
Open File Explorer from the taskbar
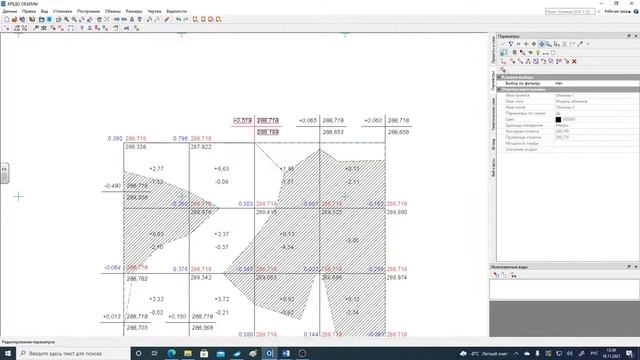coord(188,353)
